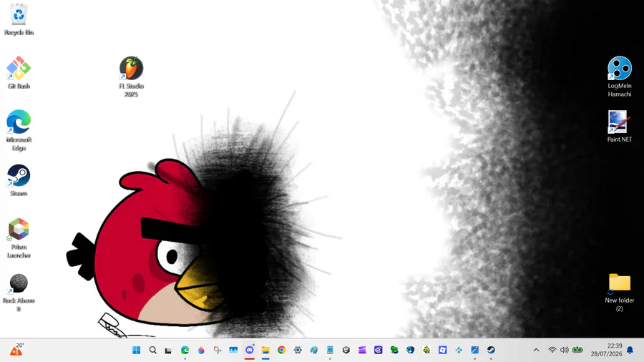Open the Windows Start menu
Viewport: 644px width, 362px height.
coord(137,350)
